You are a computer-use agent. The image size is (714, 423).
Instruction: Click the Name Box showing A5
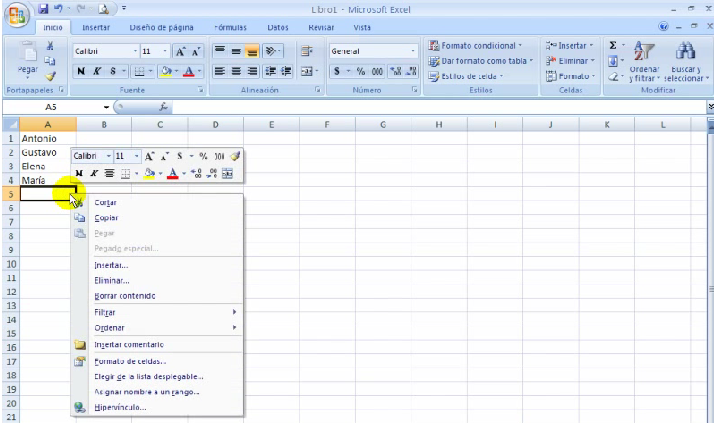[x=55, y=106]
